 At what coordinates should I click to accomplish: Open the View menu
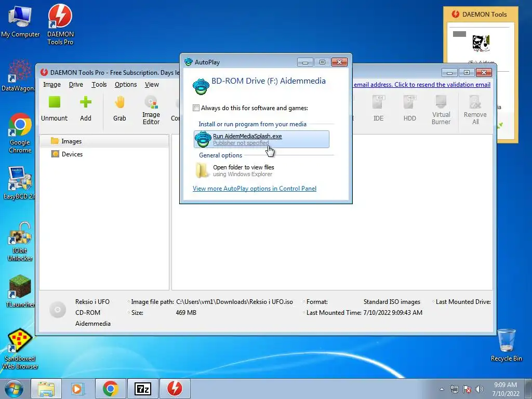(x=152, y=85)
